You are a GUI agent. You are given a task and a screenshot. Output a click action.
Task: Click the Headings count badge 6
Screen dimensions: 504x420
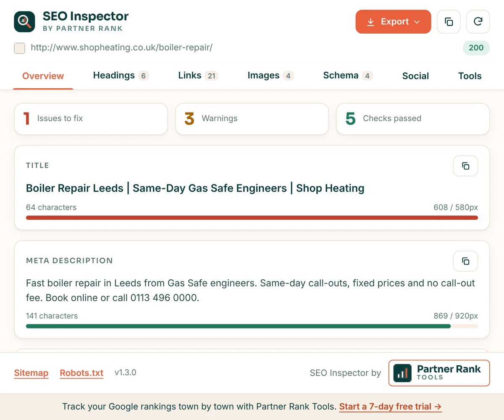143,76
